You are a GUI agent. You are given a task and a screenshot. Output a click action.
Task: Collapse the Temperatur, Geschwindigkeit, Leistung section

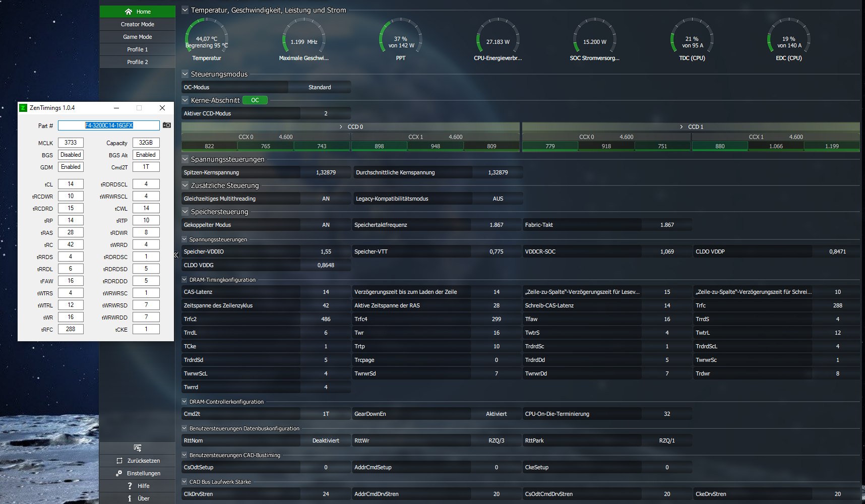185,10
